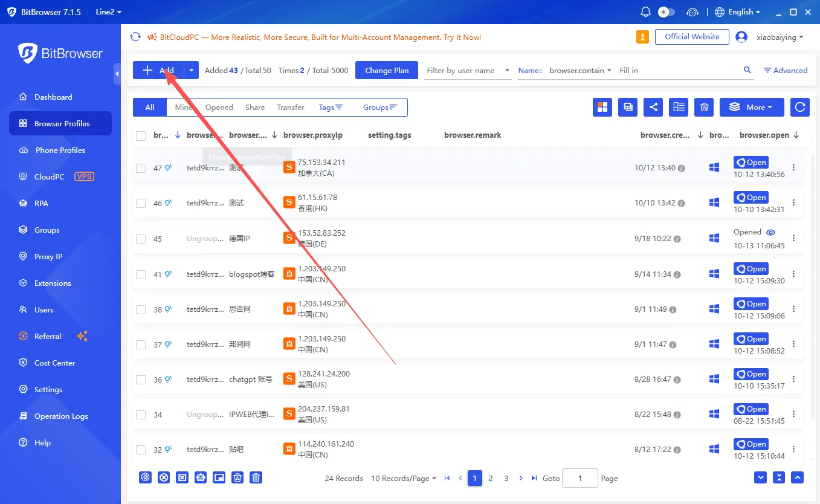Expand the More actions dropdown

coord(752,107)
